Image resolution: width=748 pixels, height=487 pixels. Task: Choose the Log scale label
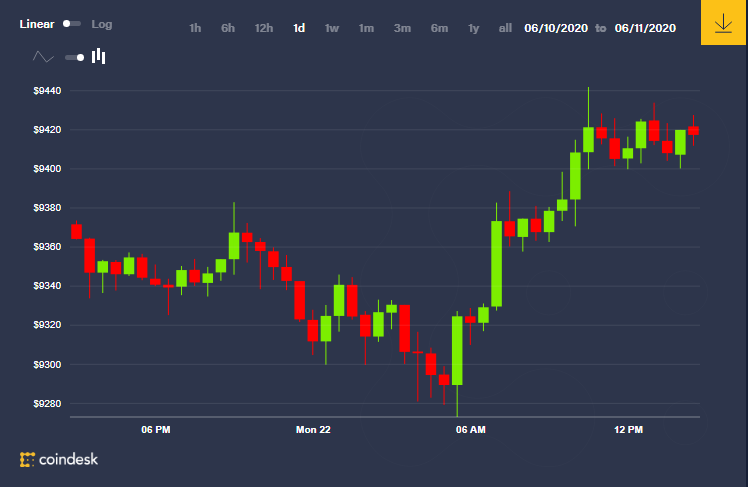pyautogui.click(x=102, y=24)
